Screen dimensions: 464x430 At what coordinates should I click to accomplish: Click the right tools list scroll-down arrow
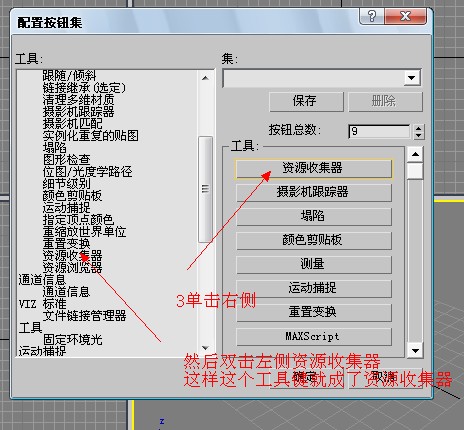pyautogui.click(x=415, y=351)
